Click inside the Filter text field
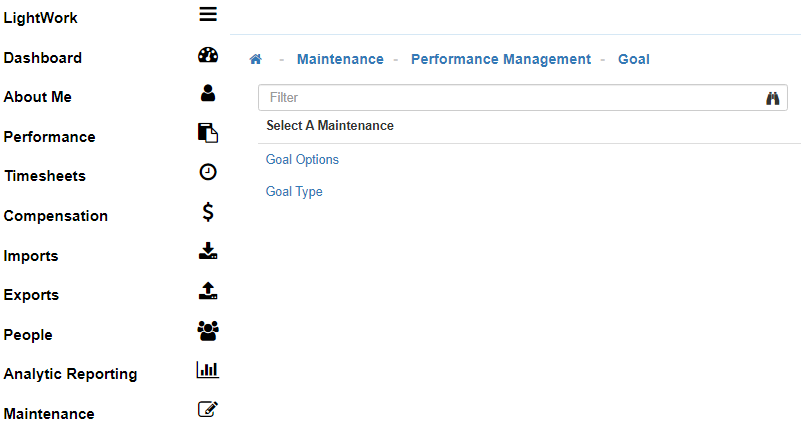 pos(510,98)
